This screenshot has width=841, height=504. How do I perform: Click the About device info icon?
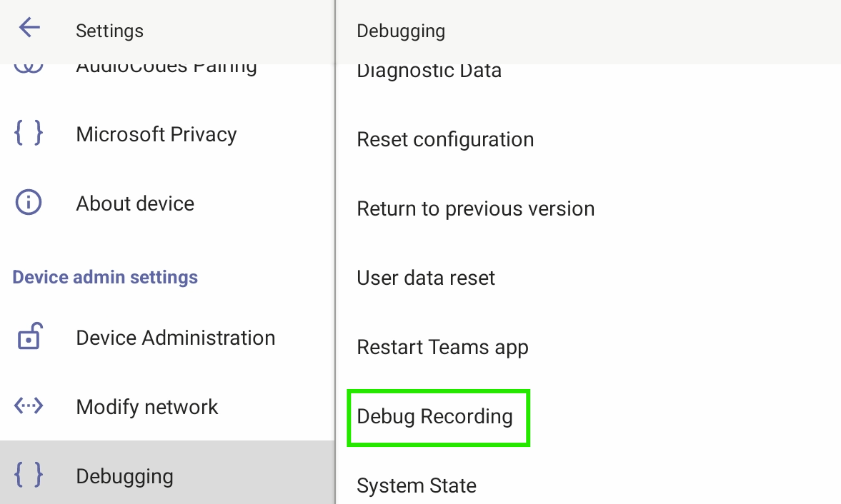coord(29,203)
